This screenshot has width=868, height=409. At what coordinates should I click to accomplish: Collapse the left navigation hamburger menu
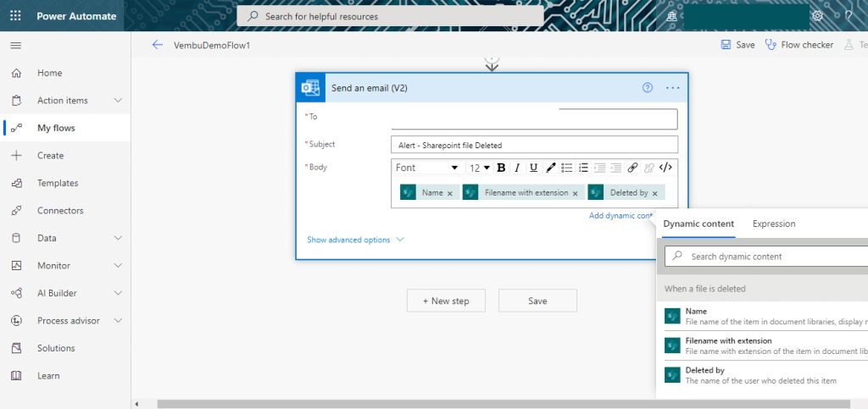(16, 46)
